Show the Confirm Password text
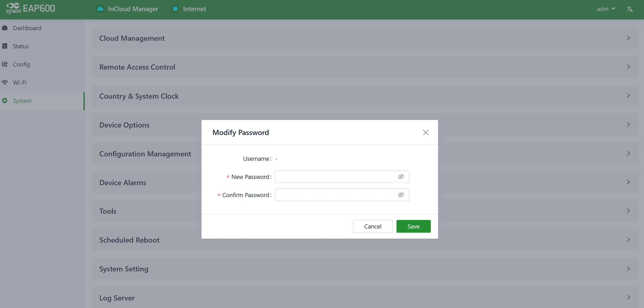This screenshot has height=308, width=644. coord(401,195)
